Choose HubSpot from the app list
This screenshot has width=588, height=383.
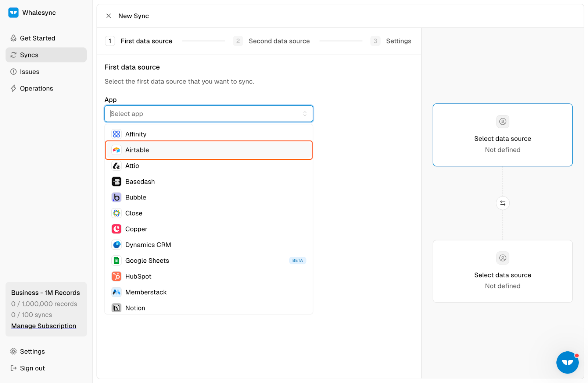(209, 277)
